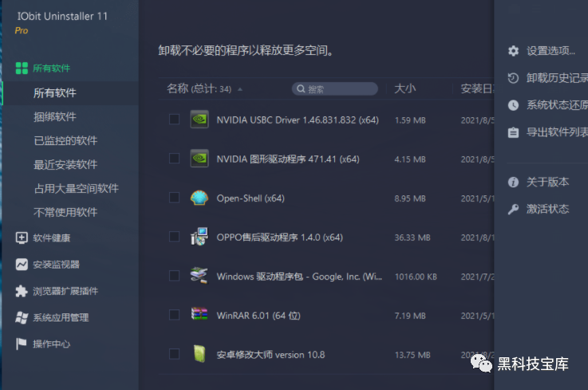Click the 浏览器扩展插件 puzzle icon

[x=22, y=291]
